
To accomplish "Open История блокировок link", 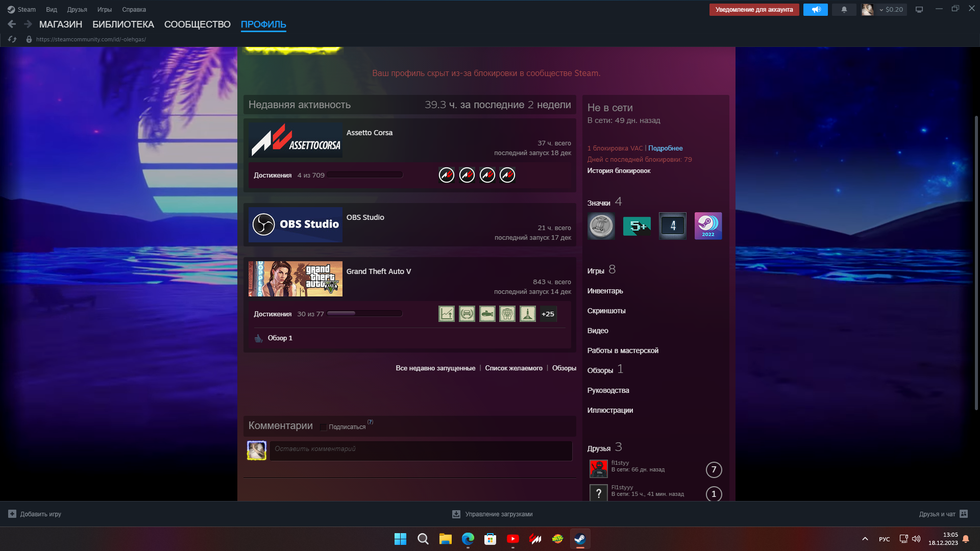I will point(619,171).
